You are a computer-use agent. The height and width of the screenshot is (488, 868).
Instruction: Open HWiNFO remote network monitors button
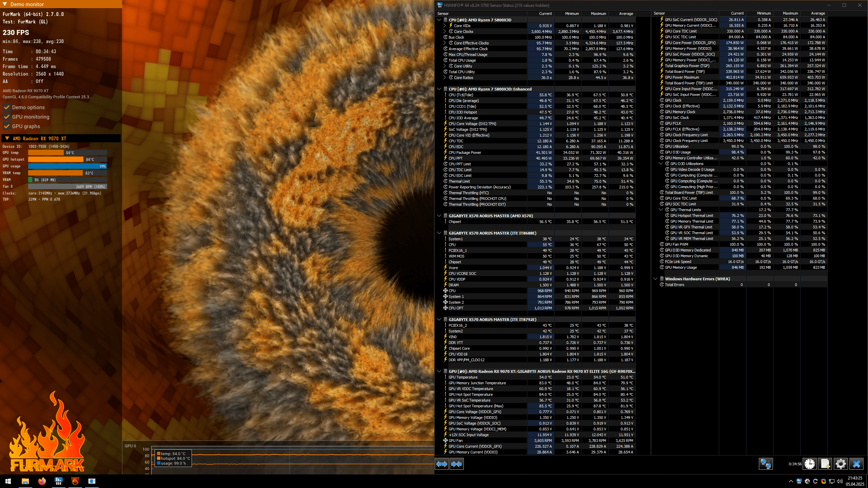pos(766,464)
